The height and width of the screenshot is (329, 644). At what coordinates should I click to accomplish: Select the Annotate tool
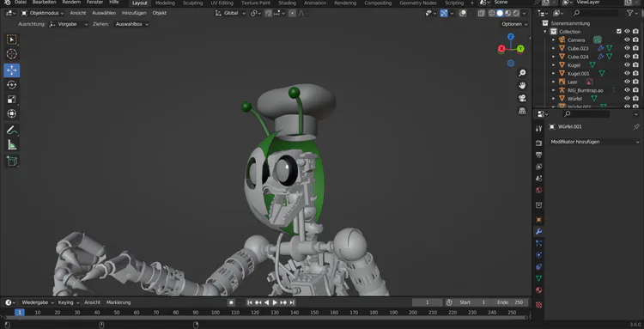point(11,131)
